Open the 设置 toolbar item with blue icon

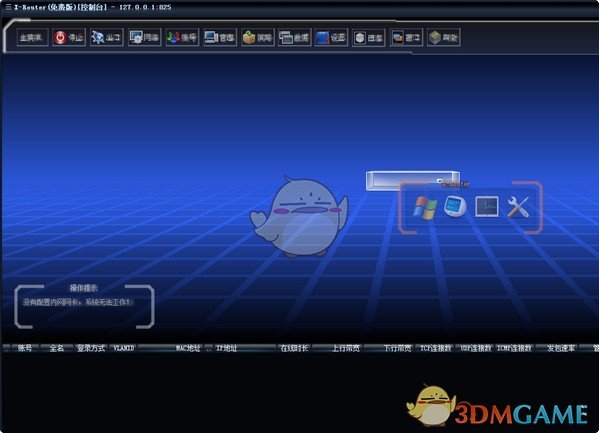click(x=331, y=37)
